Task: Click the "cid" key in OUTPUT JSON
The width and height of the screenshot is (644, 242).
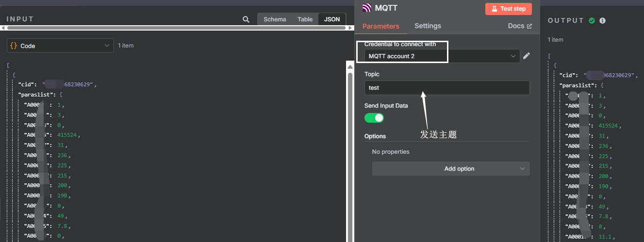Action: tap(568, 75)
